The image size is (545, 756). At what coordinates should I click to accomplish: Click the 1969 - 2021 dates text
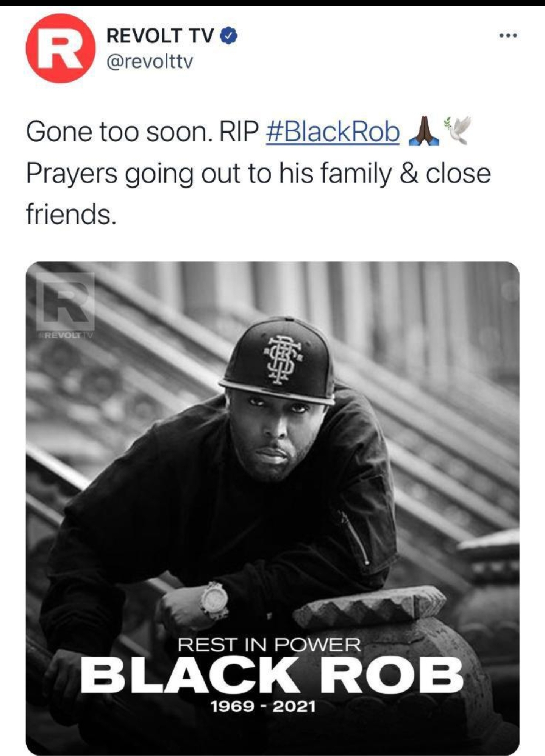[x=263, y=706]
